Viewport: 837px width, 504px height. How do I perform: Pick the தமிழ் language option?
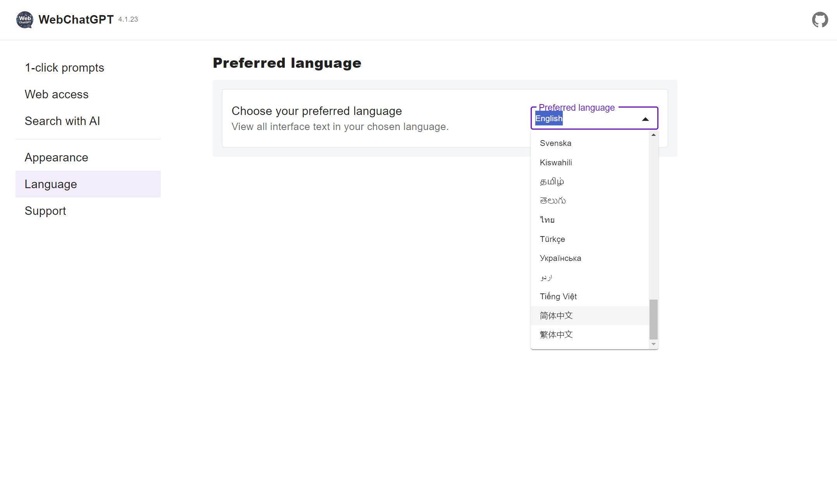click(590, 182)
